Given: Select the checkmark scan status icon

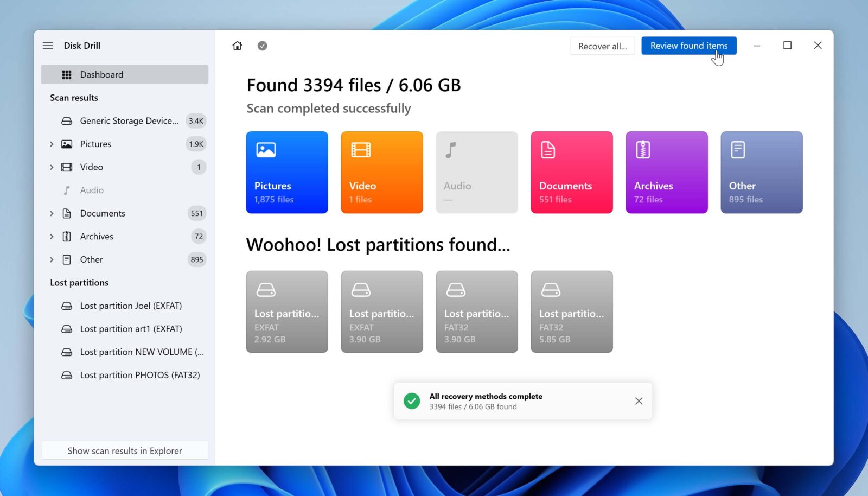Looking at the screenshot, I should [263, 46].
